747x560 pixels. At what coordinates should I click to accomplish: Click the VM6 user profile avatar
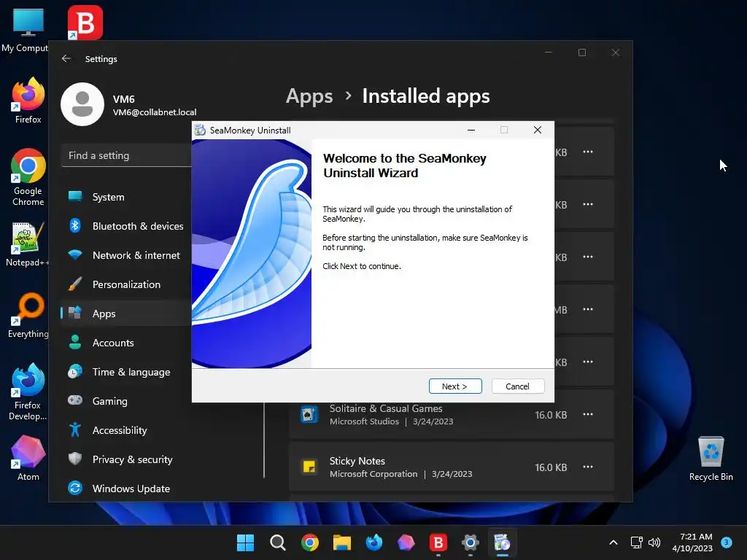[82, 104]
